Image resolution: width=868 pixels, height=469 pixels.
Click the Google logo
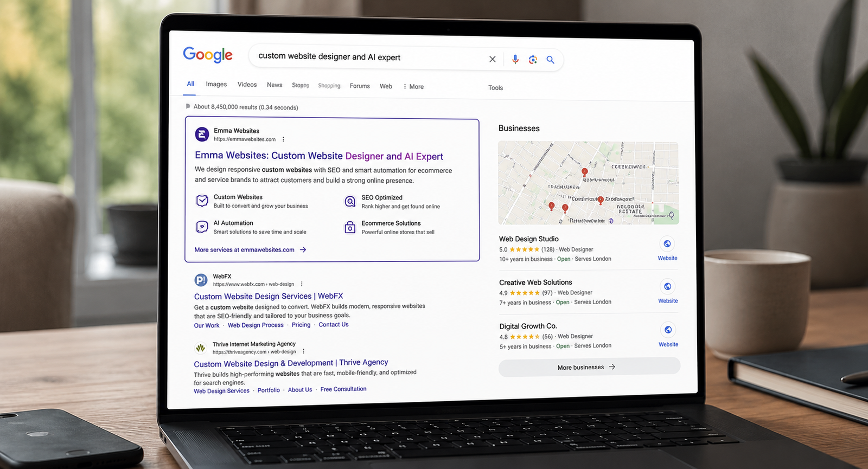point(208,55)
